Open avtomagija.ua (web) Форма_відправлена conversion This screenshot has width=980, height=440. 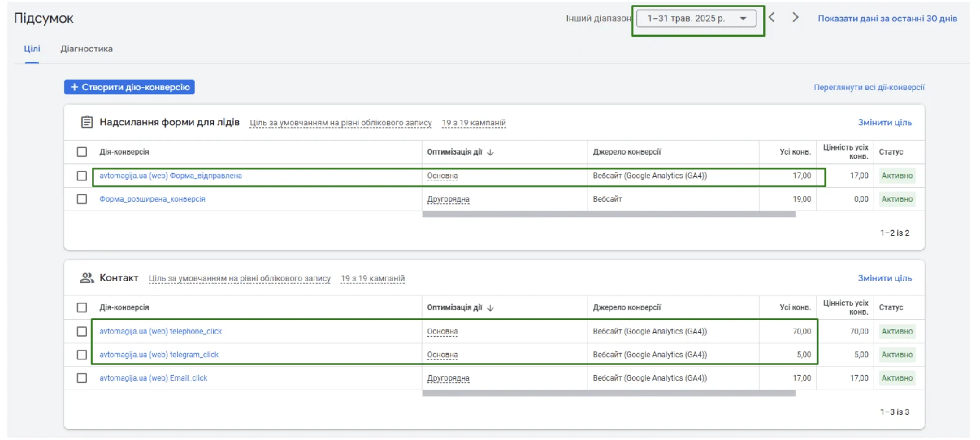tap(171, 176)
